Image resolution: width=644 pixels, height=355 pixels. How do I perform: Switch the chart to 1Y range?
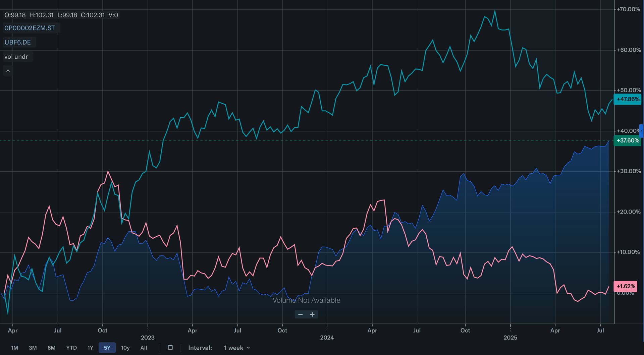tap(90, 348)
